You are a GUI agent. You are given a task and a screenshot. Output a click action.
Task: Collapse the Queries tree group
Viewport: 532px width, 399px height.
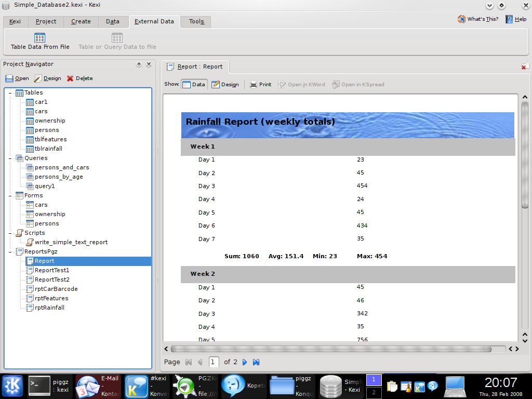click(10, 158)
